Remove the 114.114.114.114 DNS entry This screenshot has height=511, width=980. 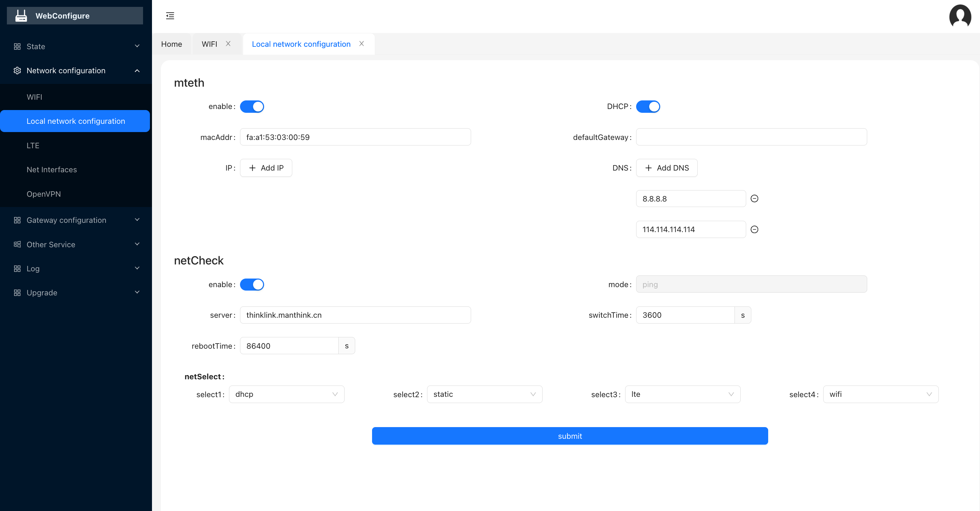pyautogui.click(x=754, y=229)
